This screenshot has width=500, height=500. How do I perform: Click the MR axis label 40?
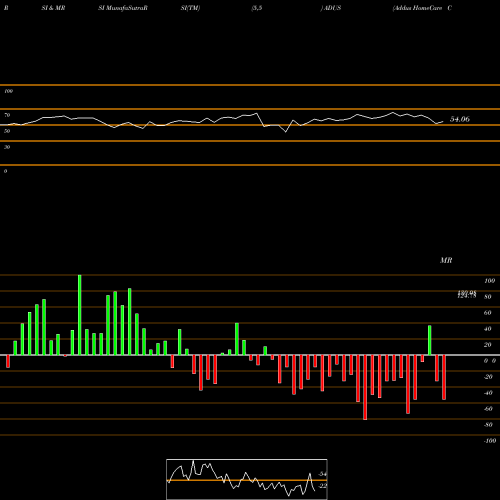[488, 329]
